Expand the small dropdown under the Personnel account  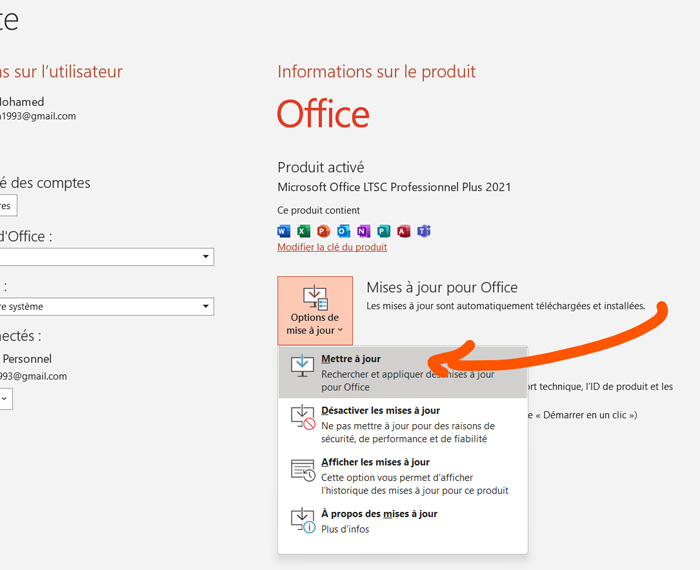pos(6,399)
